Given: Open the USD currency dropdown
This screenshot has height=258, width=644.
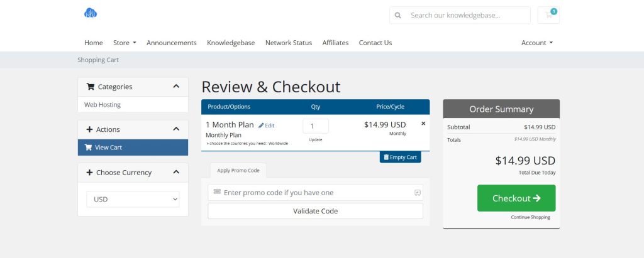Looking at the screenshot, I should point(133,199).
